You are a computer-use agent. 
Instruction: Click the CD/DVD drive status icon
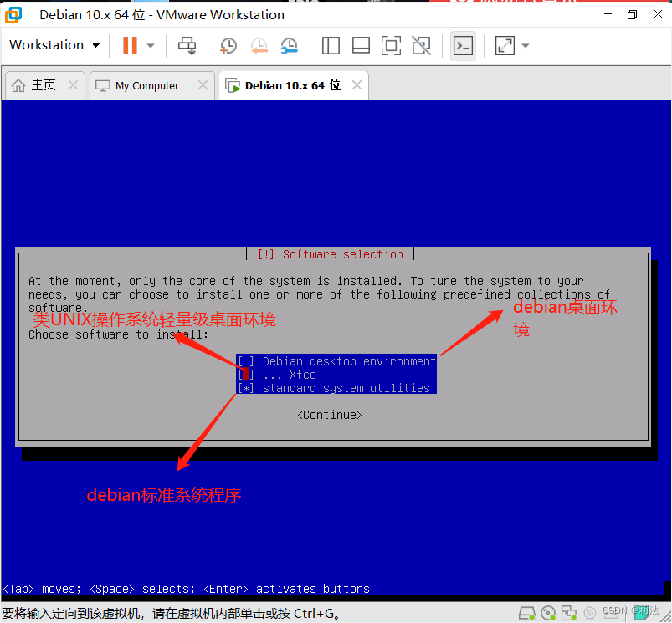point(547,614)
